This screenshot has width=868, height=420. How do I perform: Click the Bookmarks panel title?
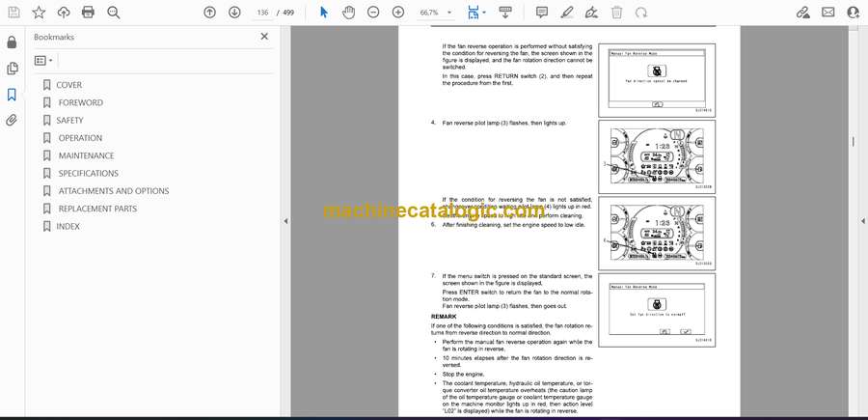[54, 37]
